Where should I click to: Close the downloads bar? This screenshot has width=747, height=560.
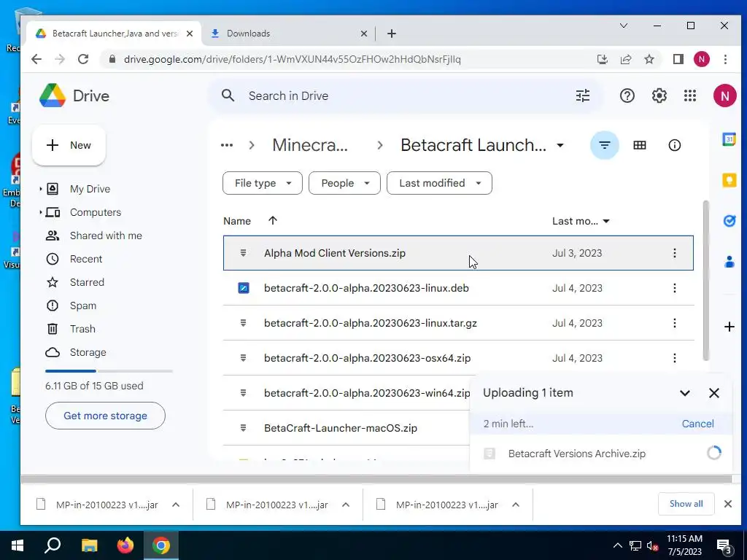click(x=727, y=504)
